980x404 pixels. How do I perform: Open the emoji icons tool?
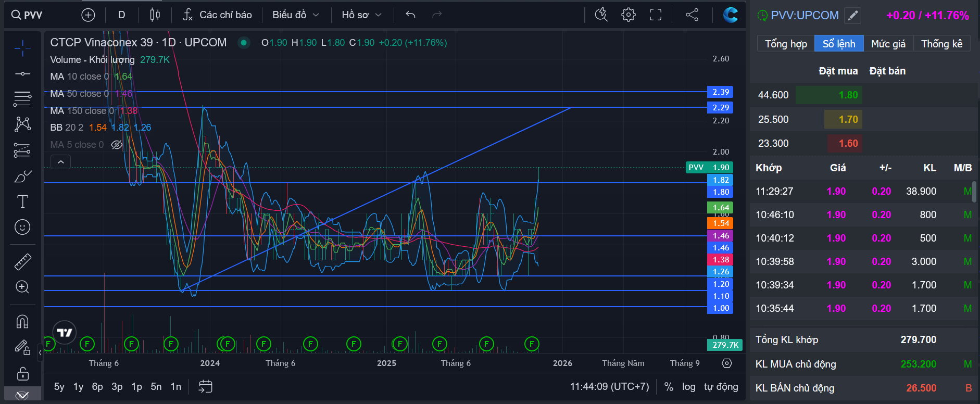(x=22, y=227)
